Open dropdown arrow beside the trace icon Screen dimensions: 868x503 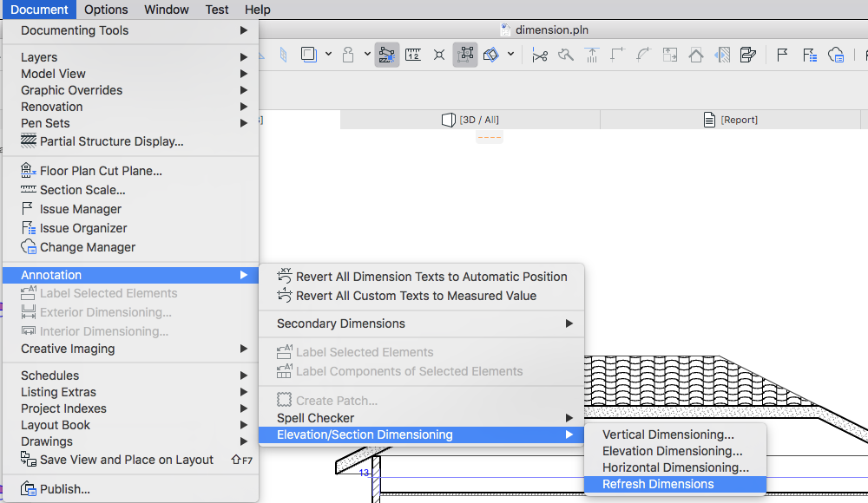(510, 55)
